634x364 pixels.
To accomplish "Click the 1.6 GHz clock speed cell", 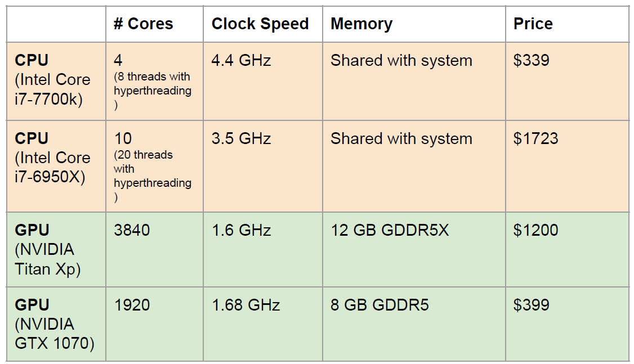I will (241, 231).
